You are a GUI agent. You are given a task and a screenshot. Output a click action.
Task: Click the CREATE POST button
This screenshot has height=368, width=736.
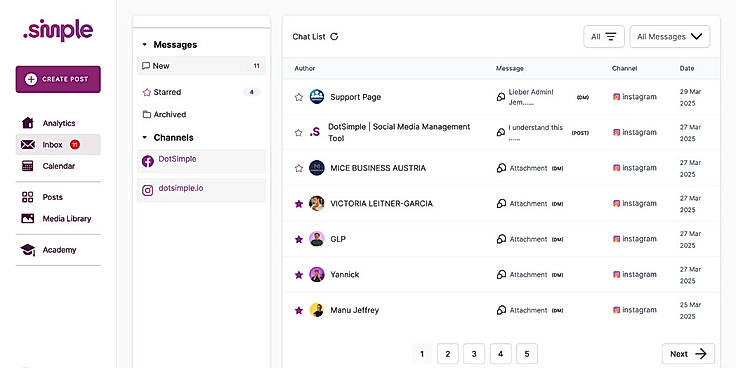58,79
